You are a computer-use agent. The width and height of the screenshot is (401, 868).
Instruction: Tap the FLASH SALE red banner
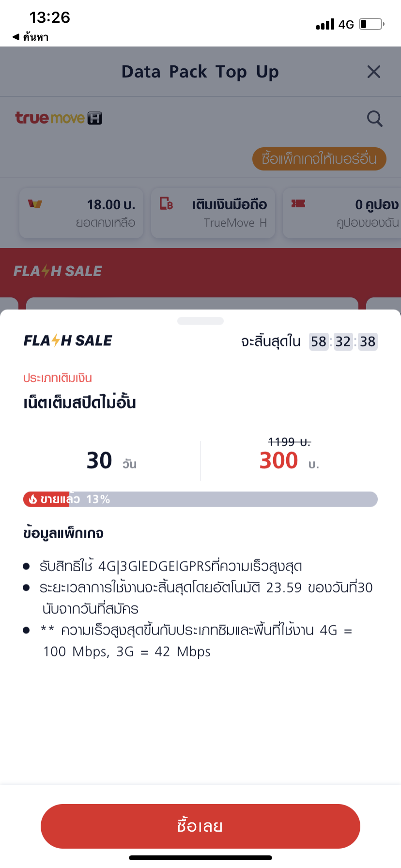[x=200, y=271]
